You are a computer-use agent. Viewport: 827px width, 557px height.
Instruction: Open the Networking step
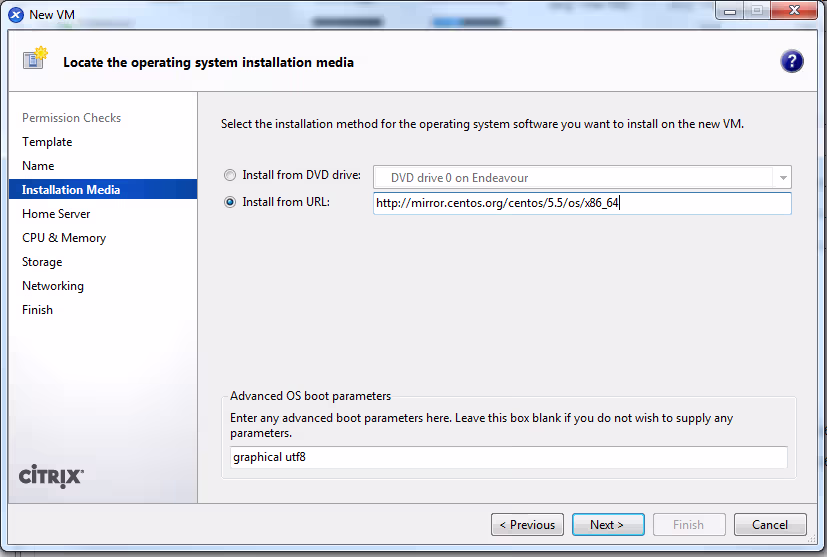coord(53,286)
